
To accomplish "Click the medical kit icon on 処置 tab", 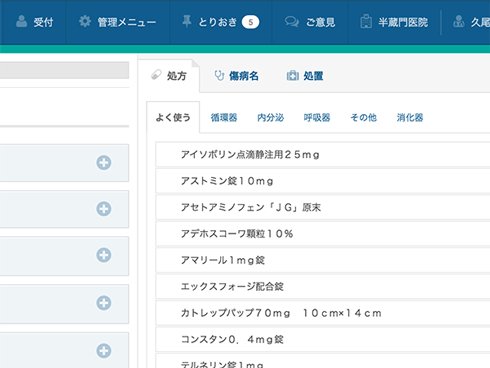I will 293,76.
